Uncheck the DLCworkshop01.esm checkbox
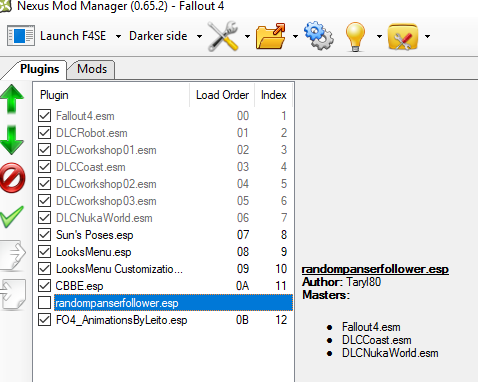 (x=44, y=150)
